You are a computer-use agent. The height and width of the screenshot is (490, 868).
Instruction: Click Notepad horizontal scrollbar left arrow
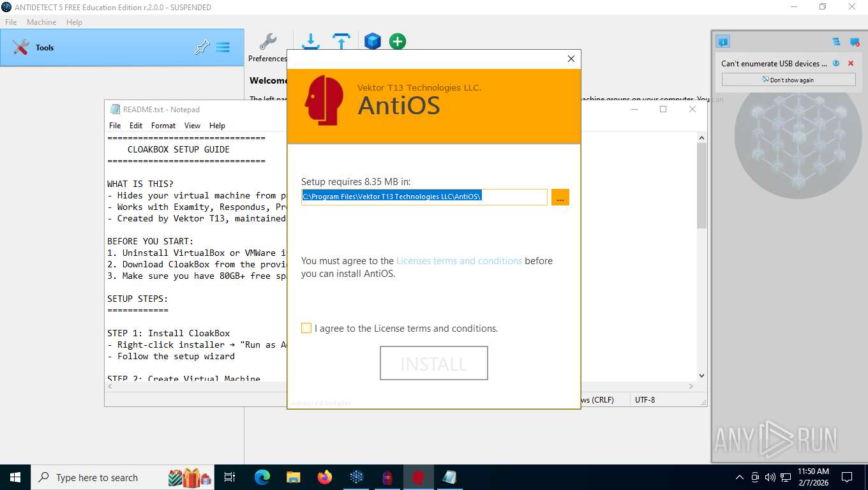tap(110, 386)
